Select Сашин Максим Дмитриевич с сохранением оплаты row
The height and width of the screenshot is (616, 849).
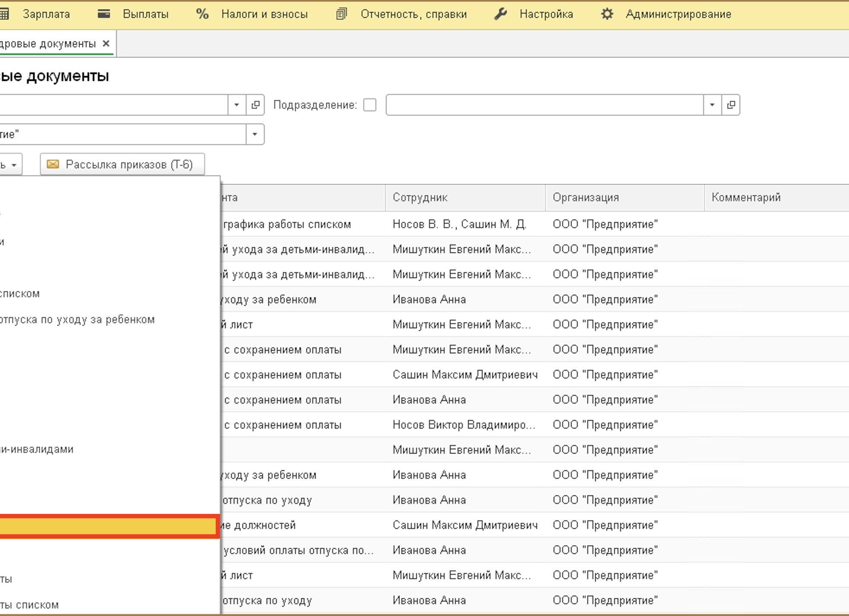coord(535,375)
